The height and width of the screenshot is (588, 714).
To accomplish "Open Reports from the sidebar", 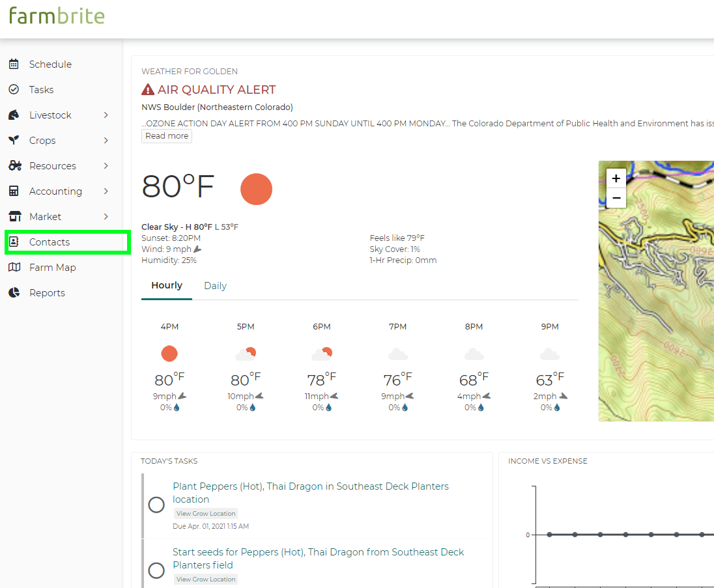I will coord(47,292).
